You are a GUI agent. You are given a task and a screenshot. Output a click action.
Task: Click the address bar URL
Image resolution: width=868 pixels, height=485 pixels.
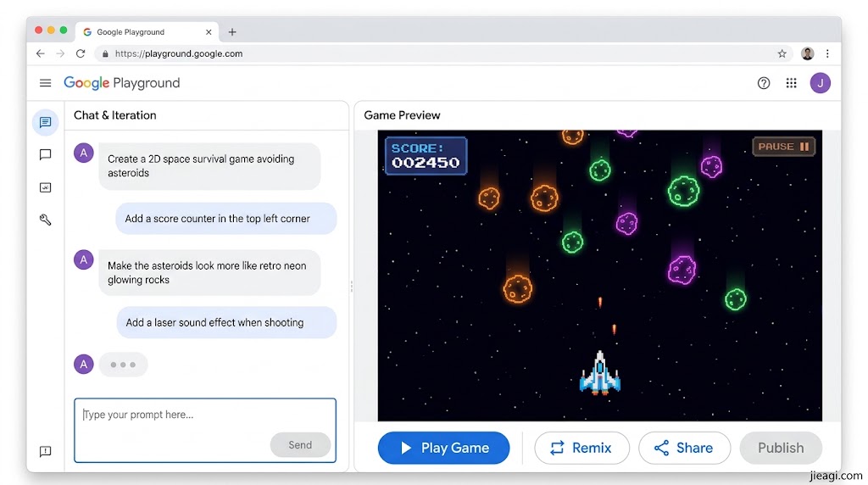pyautogui.click(x=178, y=53)
